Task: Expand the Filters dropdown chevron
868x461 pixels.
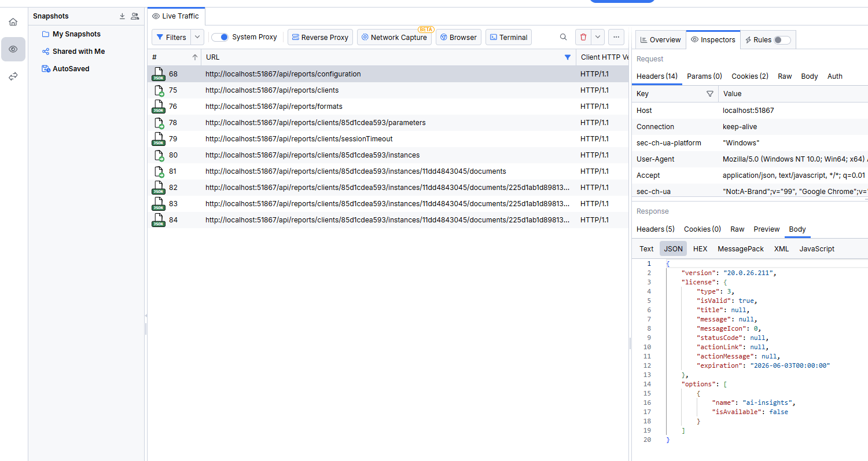Action: pos(197,36)
